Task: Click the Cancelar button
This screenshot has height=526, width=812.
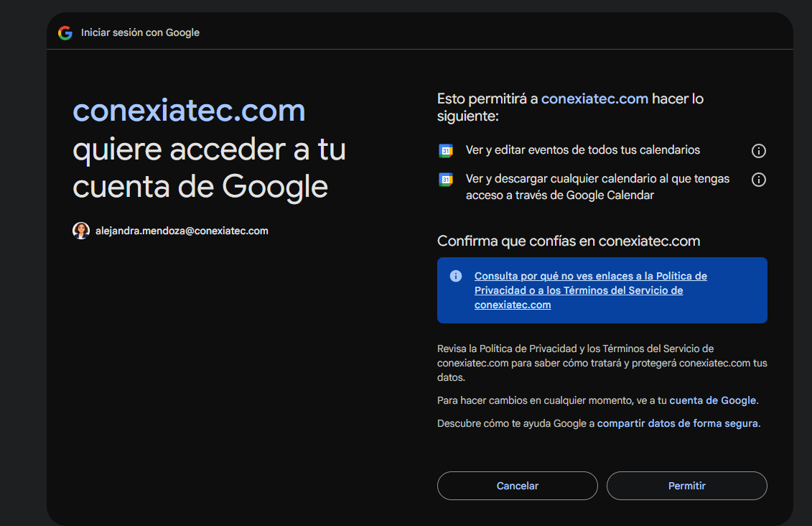Action: 517,486
